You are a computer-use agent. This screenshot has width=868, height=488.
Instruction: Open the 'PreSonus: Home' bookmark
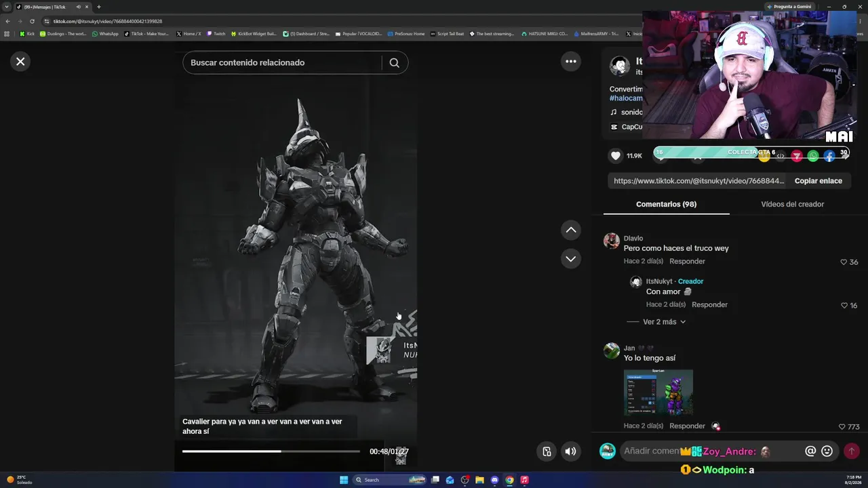pos(406,34)
